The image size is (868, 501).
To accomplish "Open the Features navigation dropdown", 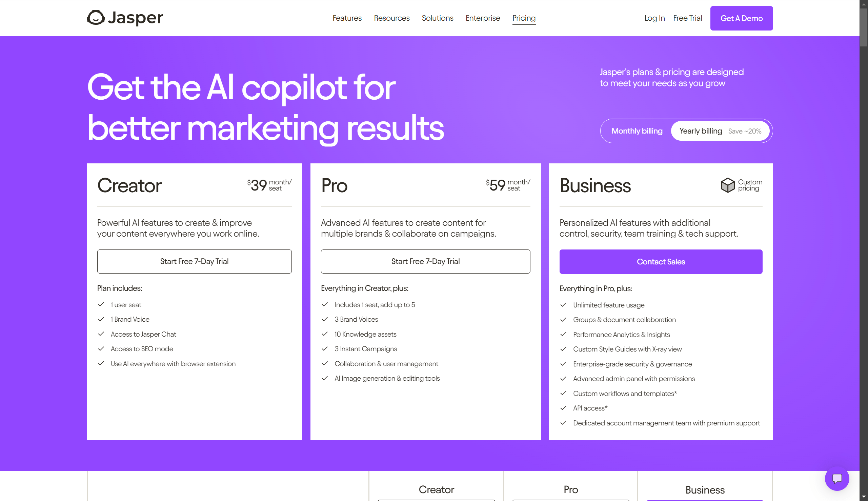I will coord(347,18).
